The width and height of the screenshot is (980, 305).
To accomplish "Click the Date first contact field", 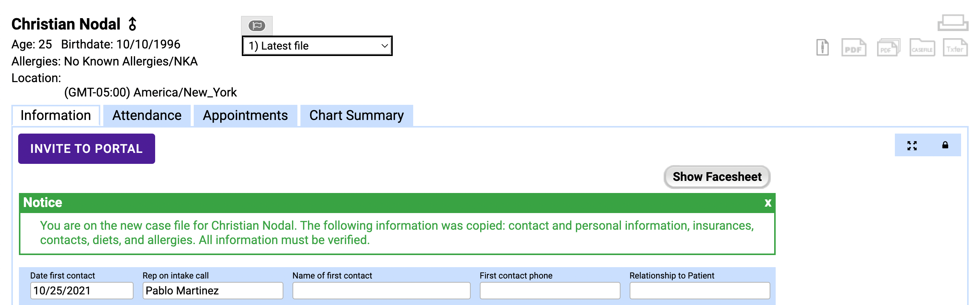I will [81, 291].
